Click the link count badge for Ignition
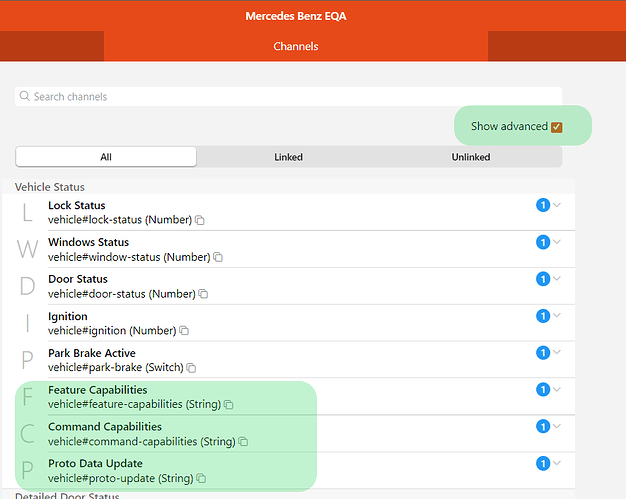 coord(543,316)
